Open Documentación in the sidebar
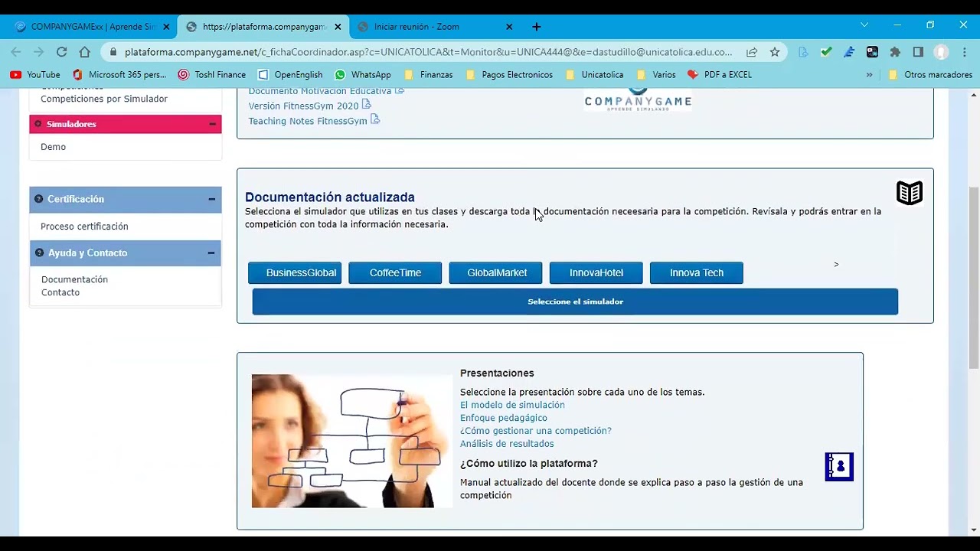 click(x=74, y=279)
